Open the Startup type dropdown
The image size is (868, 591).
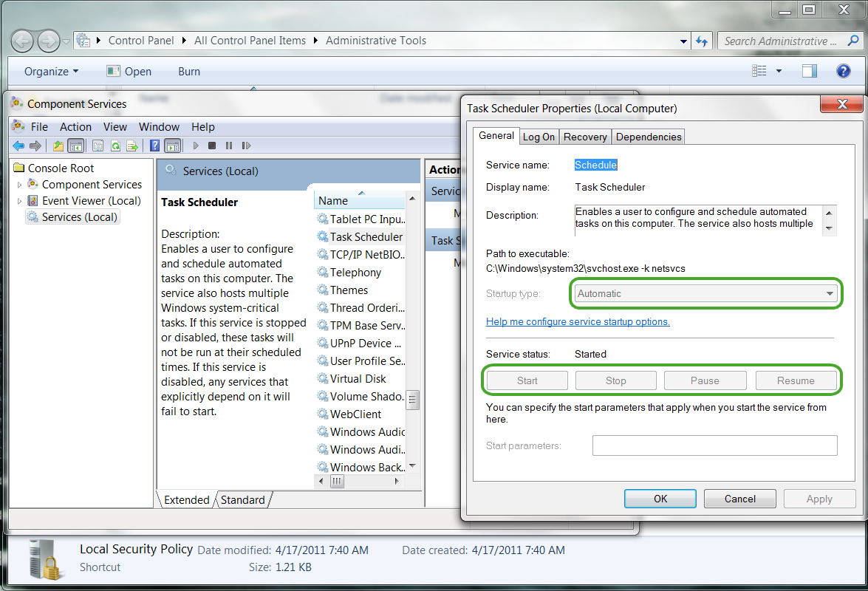pyautogui.click(x=705, y=293)
